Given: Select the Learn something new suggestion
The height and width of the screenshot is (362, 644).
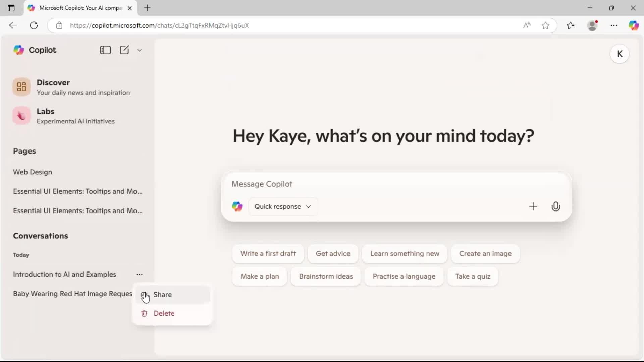Looking at the screenshot, I should [405, 254].
